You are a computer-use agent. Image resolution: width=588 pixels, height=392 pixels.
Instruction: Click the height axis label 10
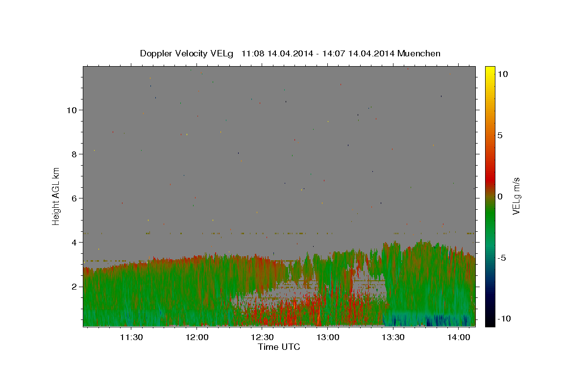click(72, 110)
